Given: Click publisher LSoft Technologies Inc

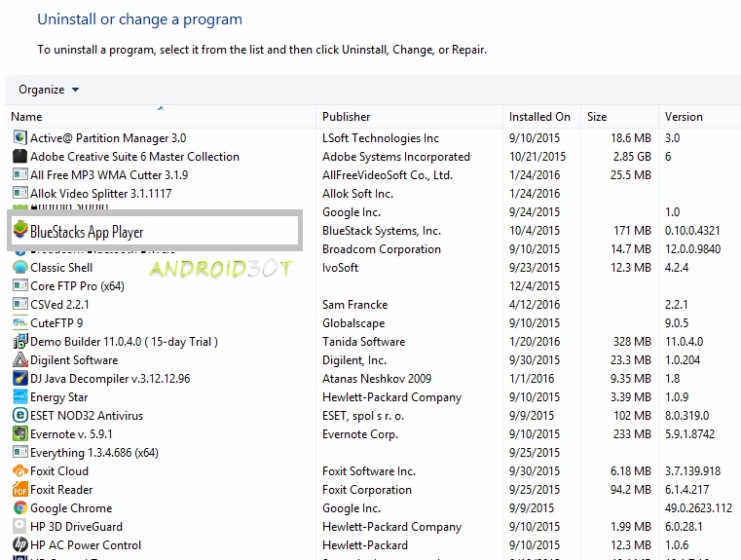Looking at the screenshot, I should coord(381,138).
